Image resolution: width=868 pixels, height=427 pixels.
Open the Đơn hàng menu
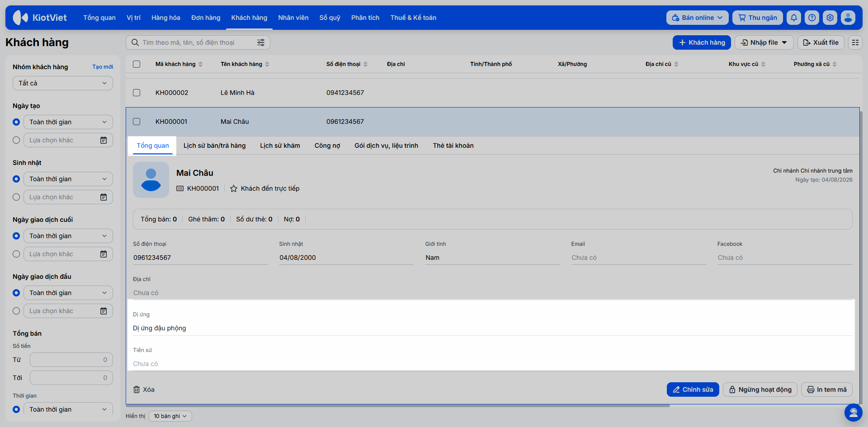point(206,18)
